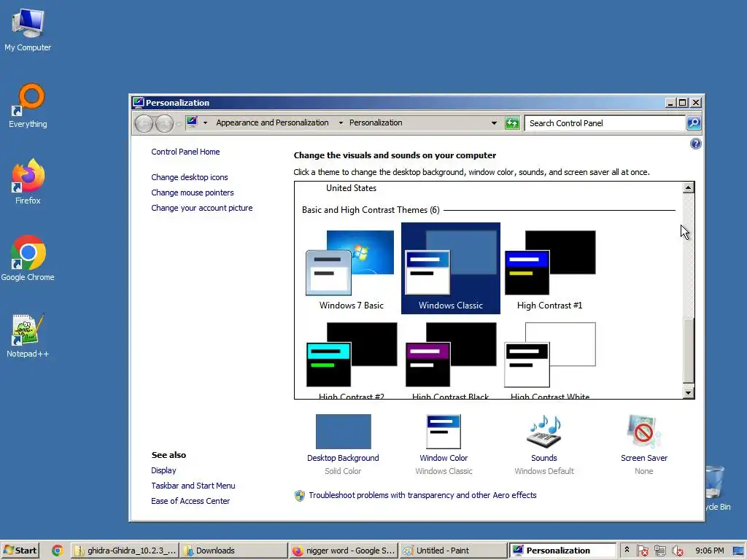The image size is (747, 560).
Task: Select the High Contrast #1 theme
Action: [550, 269]
